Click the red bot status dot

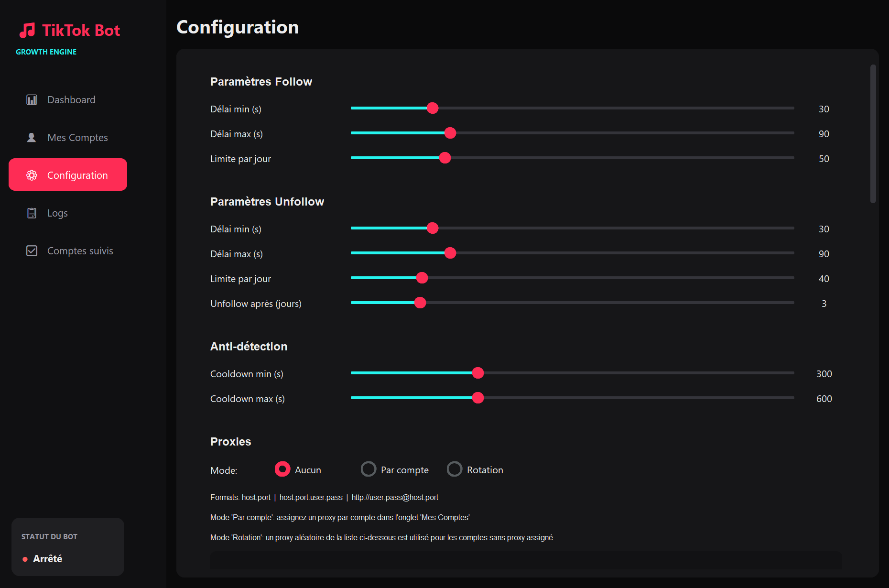[x=25, y=559]
